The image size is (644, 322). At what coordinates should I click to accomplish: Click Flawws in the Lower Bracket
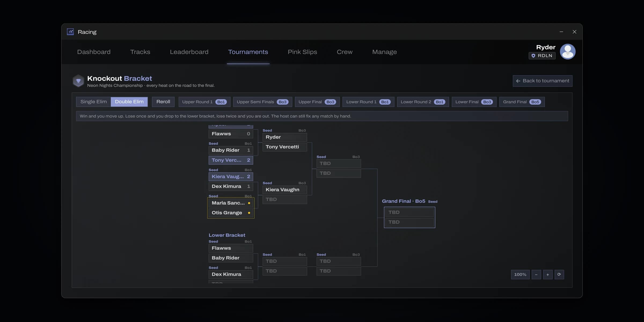(231, 248)
